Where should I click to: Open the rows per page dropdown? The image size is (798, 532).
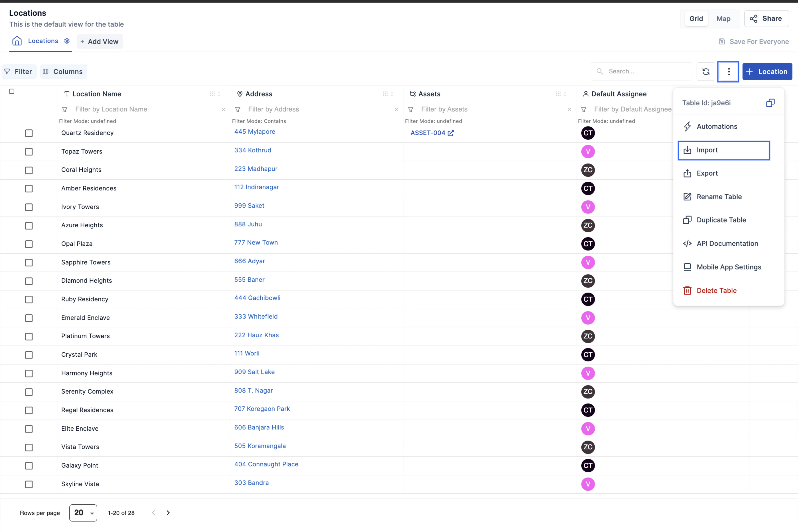point(83,513)
